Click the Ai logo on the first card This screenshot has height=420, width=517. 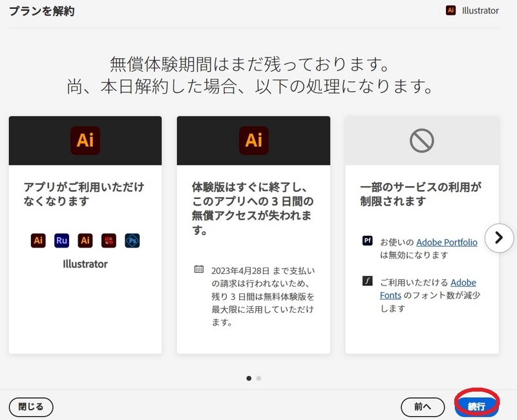85,140
